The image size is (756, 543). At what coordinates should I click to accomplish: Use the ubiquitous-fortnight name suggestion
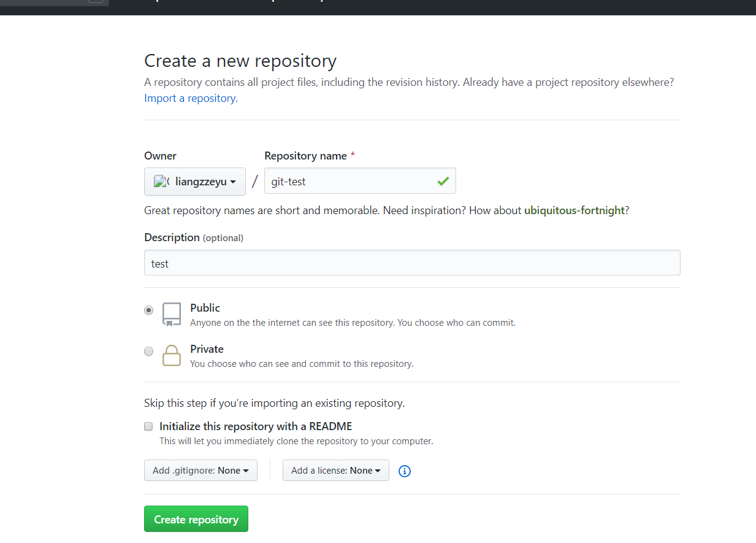574,210
